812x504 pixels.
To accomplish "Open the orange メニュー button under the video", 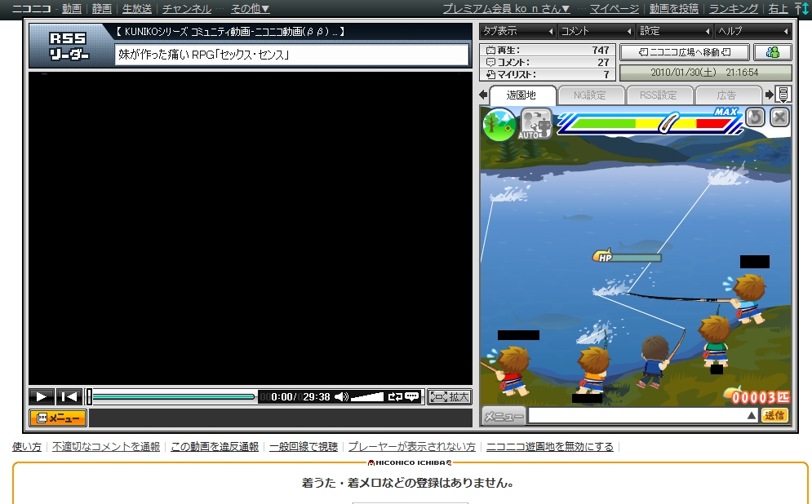I will coord(58,418).
